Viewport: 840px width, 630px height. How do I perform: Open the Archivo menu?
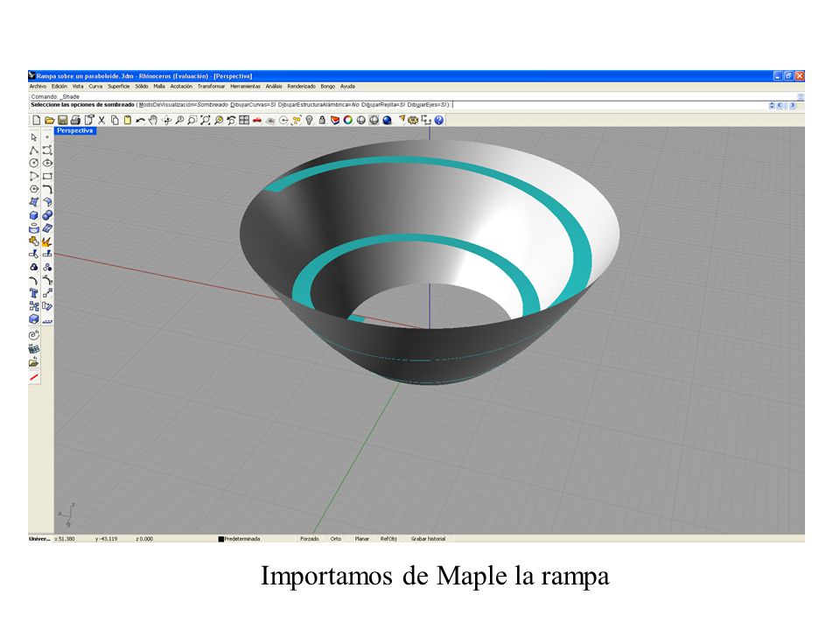coord(38,87)
